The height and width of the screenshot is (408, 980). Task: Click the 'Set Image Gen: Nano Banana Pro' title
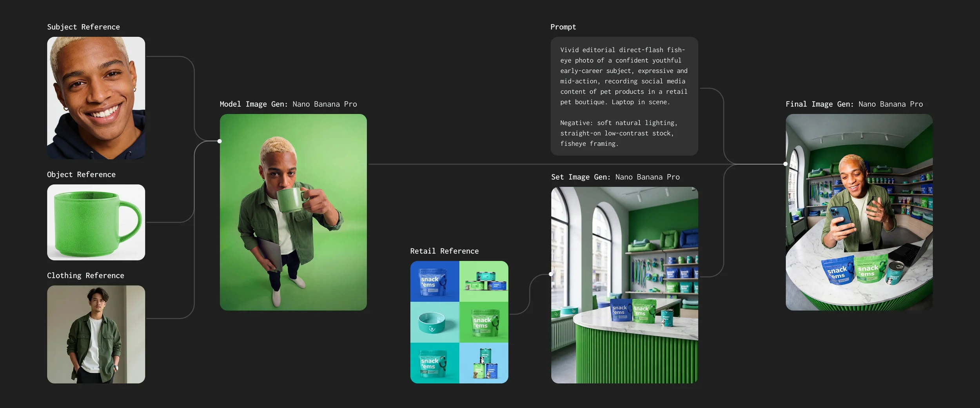tap(615, 177)
